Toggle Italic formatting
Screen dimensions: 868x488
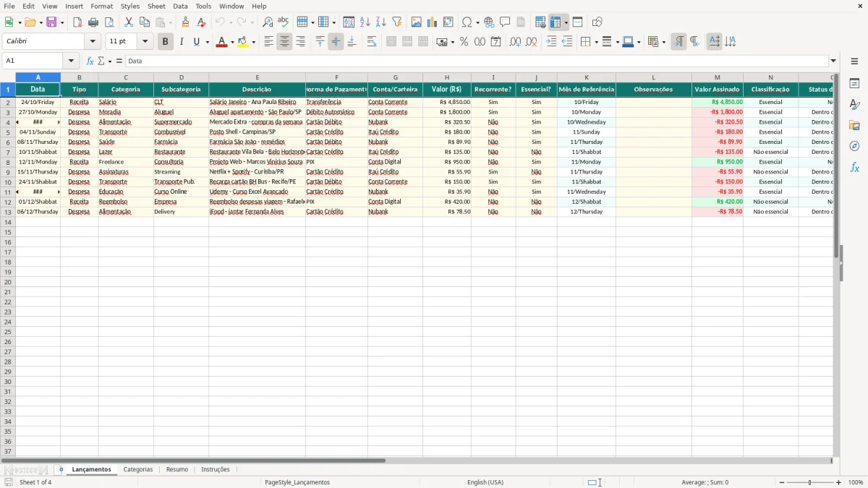(x=181, y=42)
